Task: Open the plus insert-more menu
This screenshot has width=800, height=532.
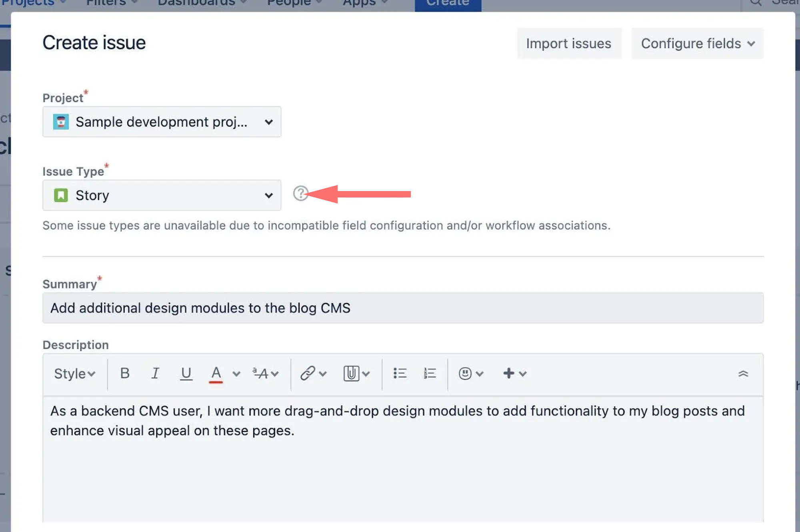Action: tap(514, 373)
